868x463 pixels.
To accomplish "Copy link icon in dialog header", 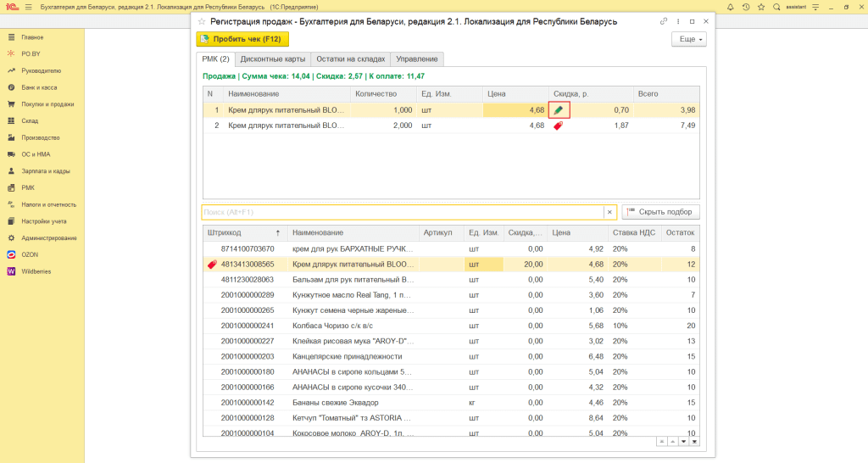I will point(663,21).
